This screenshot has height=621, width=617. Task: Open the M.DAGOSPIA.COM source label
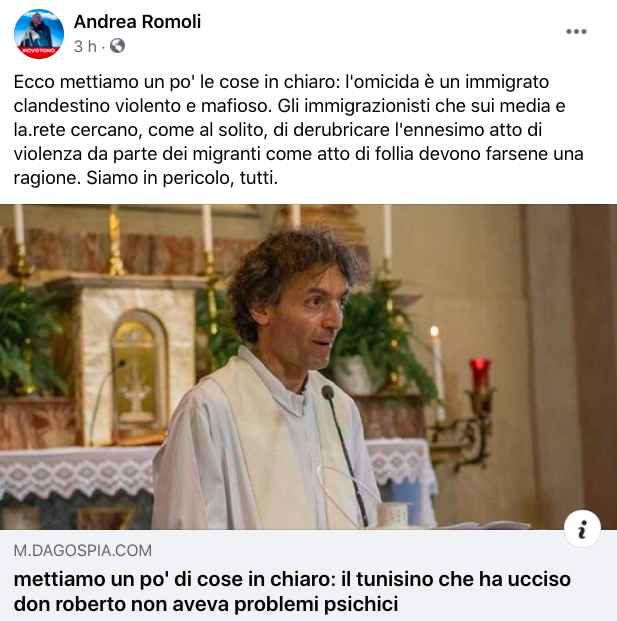point(83,551)
